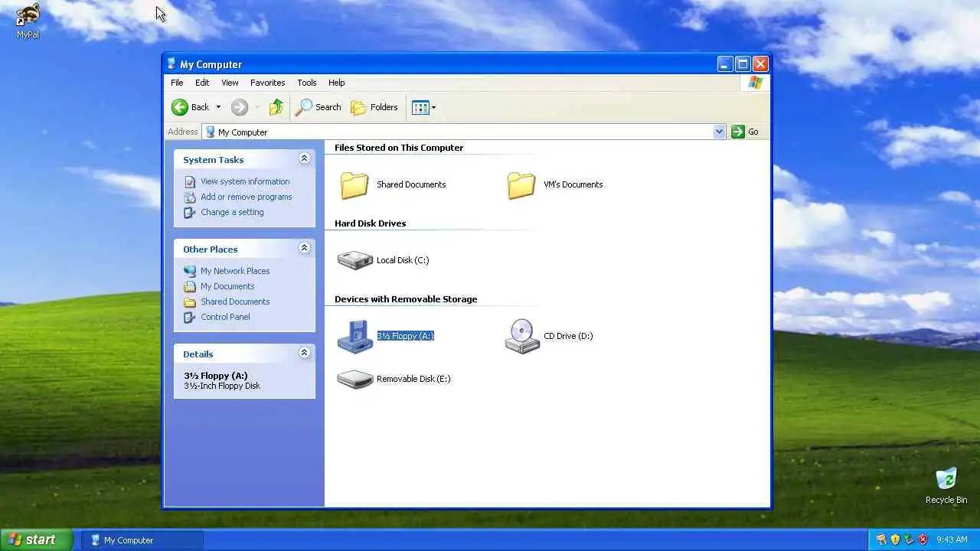The image size is (980, 551).
Task: Open the Tools menu
Action: click(x=307, y=83)
